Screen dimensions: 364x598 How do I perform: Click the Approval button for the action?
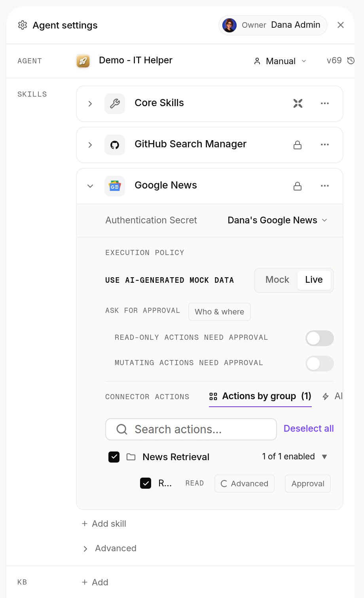pos(308,484)
